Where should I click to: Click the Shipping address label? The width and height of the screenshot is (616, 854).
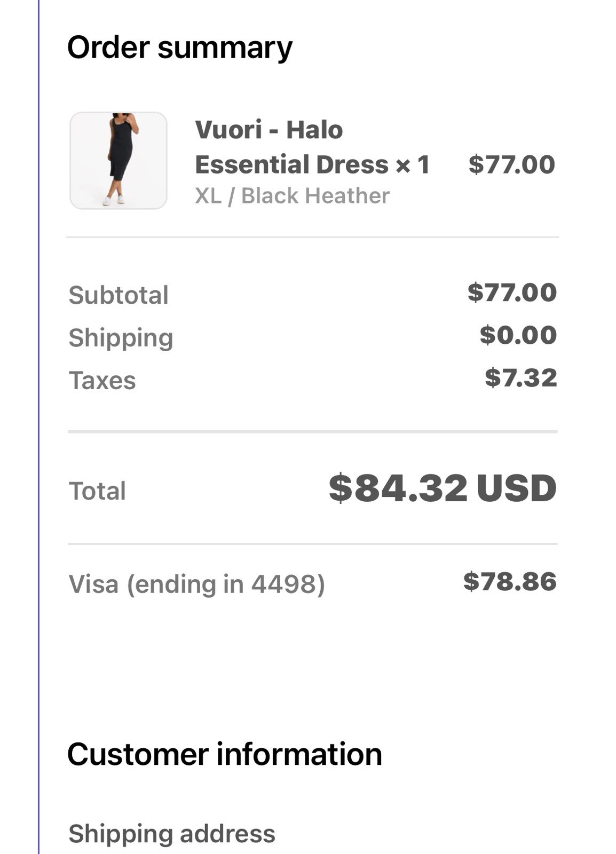pos(171,834)
